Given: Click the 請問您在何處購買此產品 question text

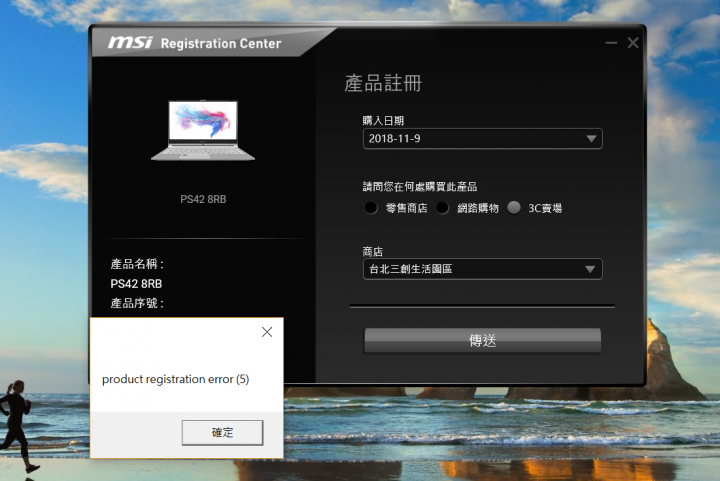Looking at the screenshot, I should pos(420,187).
